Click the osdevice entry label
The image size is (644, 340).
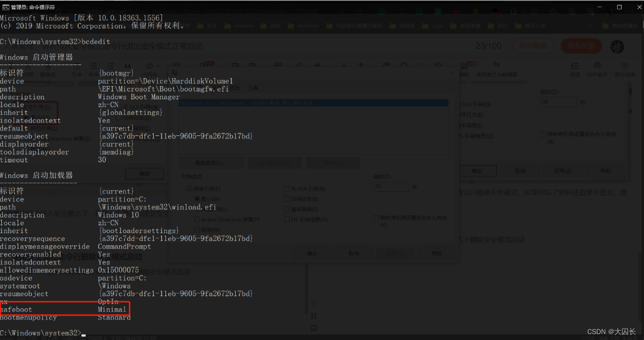pyautogui.click(x=16, y=278)
